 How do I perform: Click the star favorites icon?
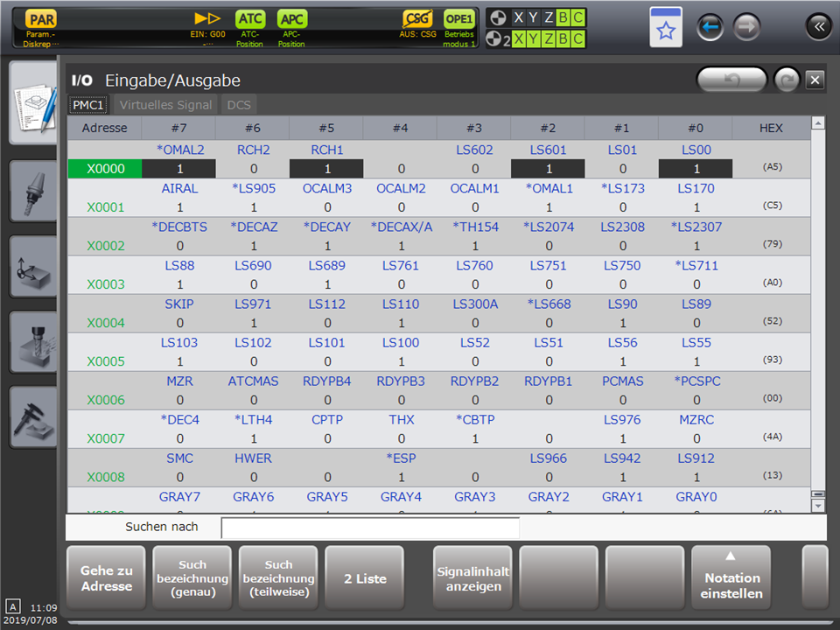point(666,29)
